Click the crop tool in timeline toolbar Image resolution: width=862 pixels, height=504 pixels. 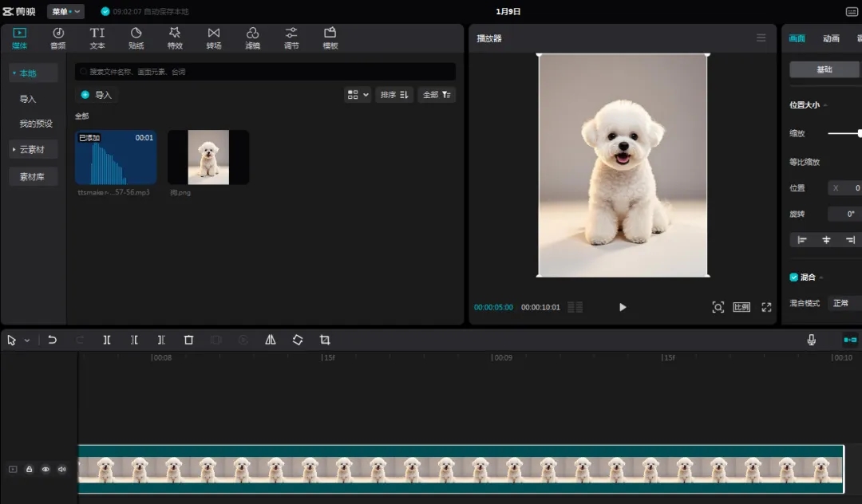point(325,340)
